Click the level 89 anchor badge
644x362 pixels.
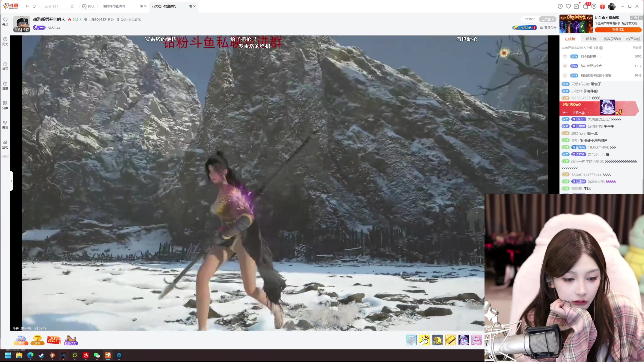pyautogui.click(x=39, y=28)
